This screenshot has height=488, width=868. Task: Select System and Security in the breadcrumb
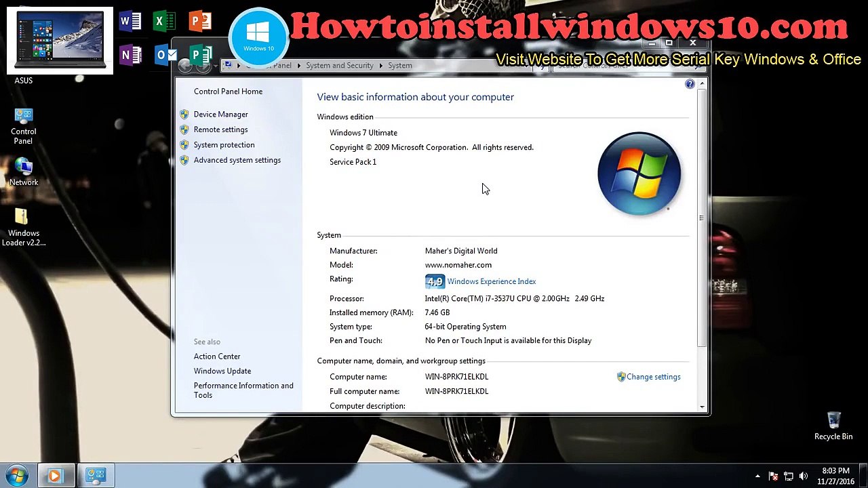click(339, 66)
